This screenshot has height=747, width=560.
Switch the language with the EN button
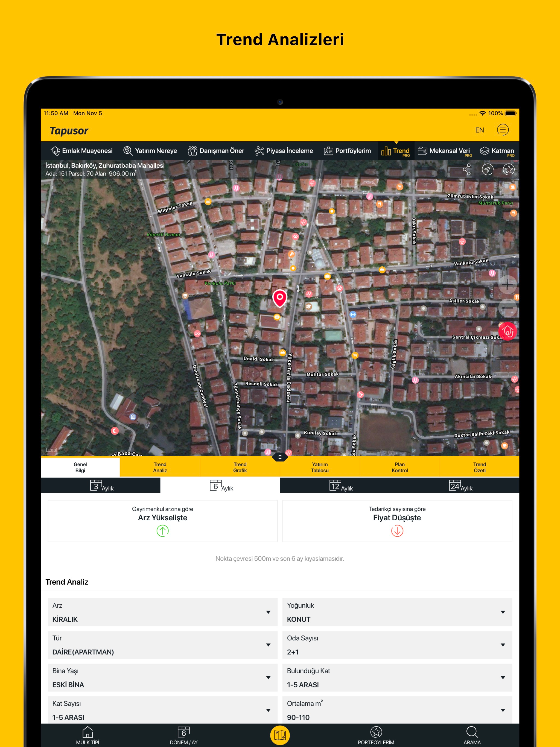(479, 130)
